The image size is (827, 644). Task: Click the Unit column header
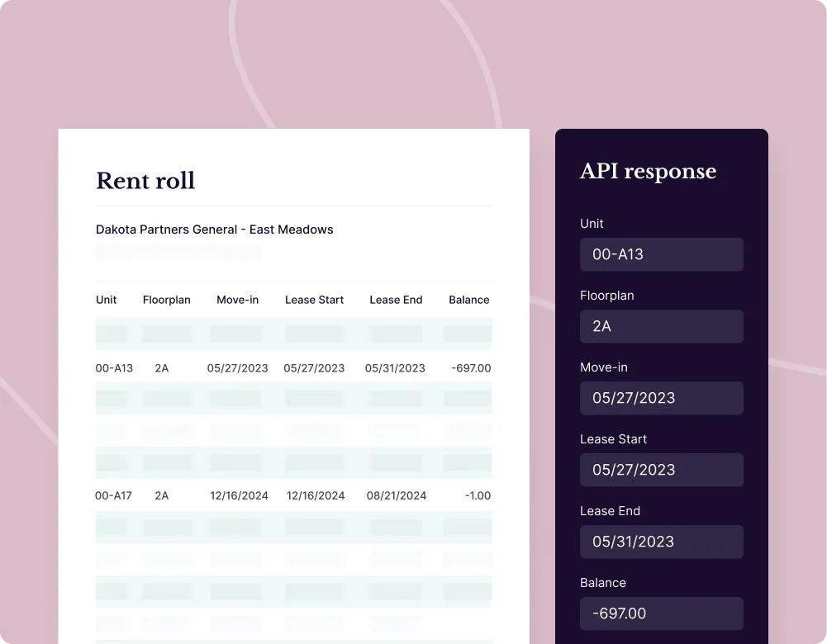pyautogui.click(x=106, y=300)
